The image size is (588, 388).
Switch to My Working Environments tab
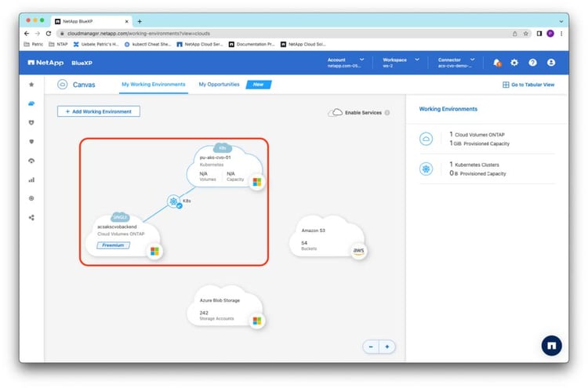(153, 84)
